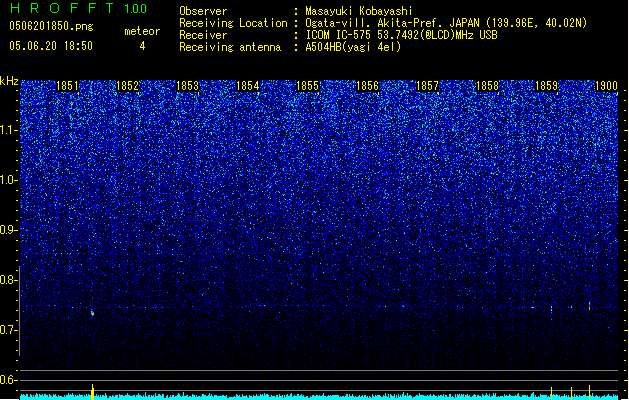This screenshot has height=400, width=629.
Task: Click the 1857 time marker
Action: (x=428, y=86)
